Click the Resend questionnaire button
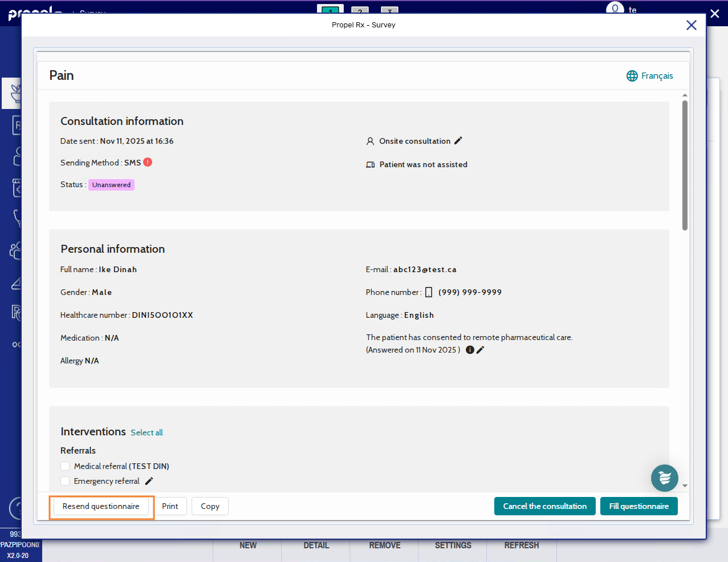 click(101, 506)
